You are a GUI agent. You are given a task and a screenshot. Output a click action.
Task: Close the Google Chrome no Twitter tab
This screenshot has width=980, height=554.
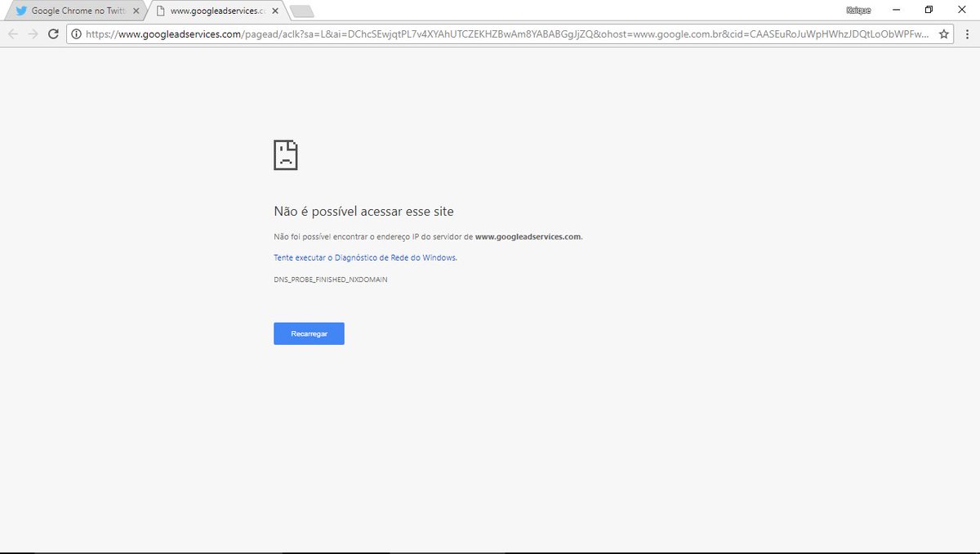pyautogui.click(x=136, y=11)
